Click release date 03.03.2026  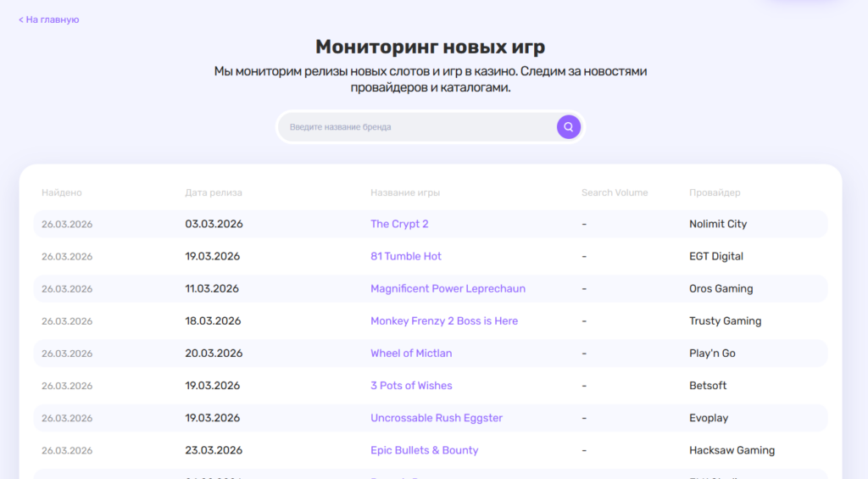point(214,224)
